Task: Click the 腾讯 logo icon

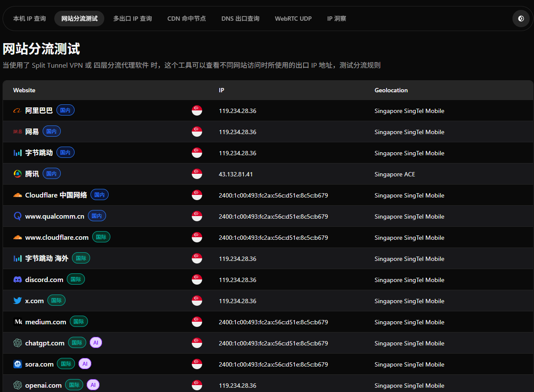Action: coord(17,174)
